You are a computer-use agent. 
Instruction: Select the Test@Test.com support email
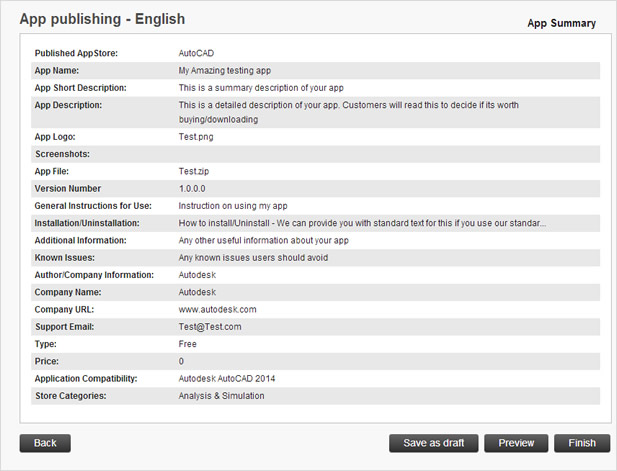[210, 327]
